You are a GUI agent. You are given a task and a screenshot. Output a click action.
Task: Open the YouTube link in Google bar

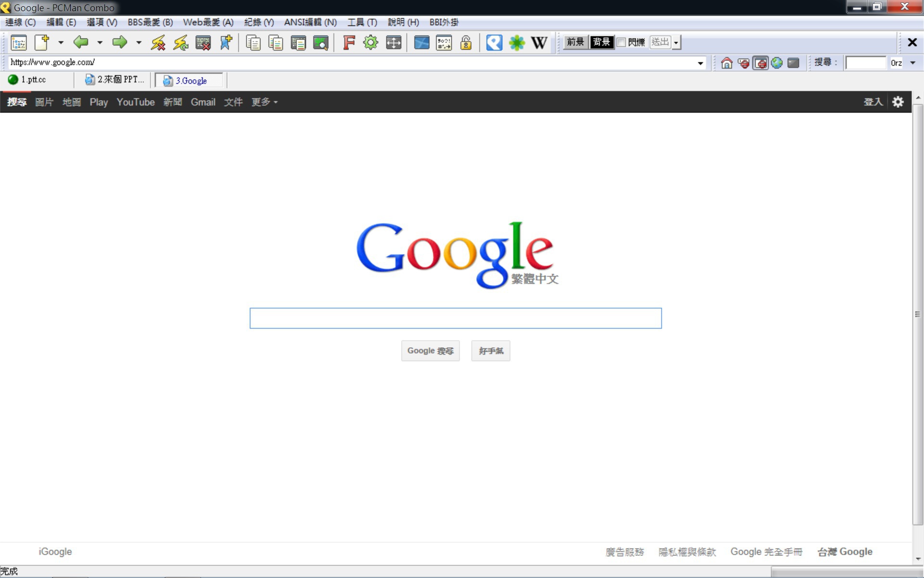coord(135,102)
